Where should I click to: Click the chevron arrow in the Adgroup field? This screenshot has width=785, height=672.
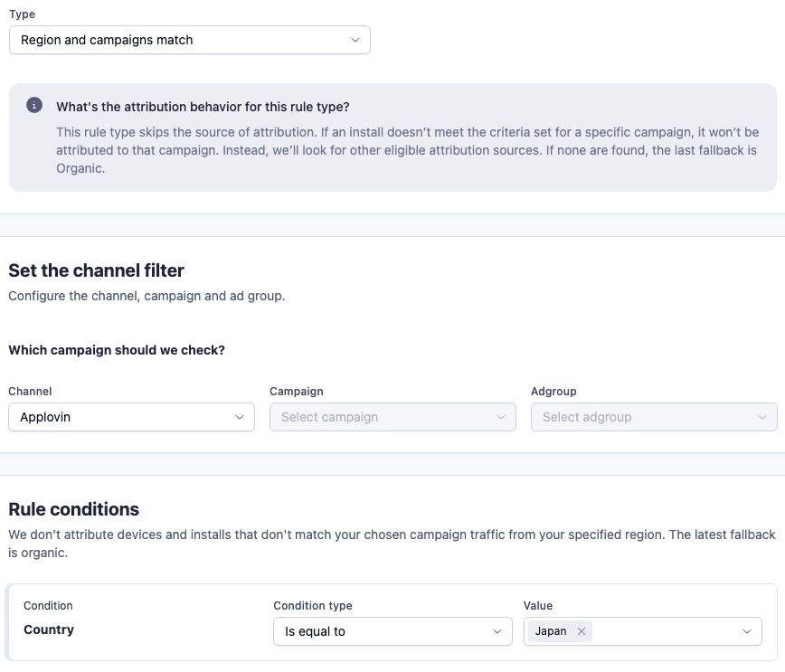tap(762, 417)
